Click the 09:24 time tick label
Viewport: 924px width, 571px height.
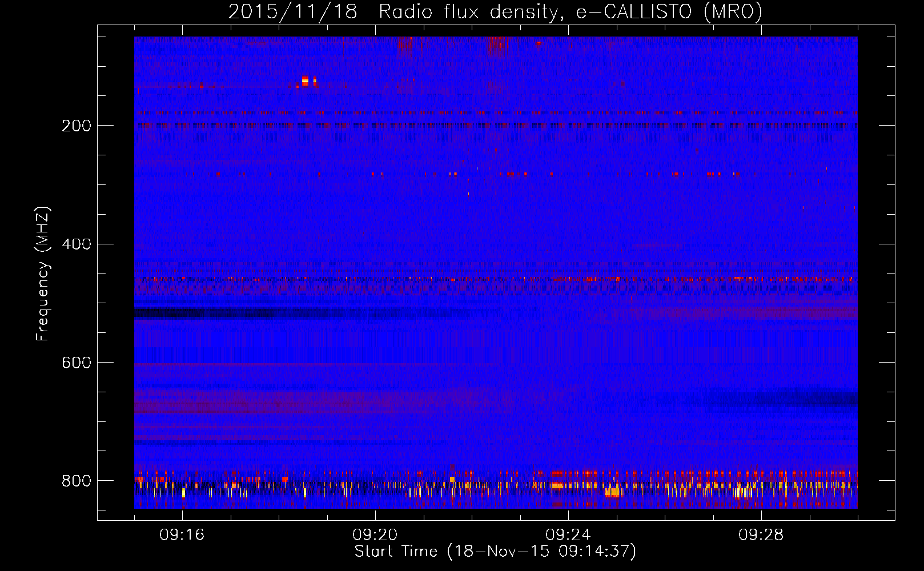(568, 535)
